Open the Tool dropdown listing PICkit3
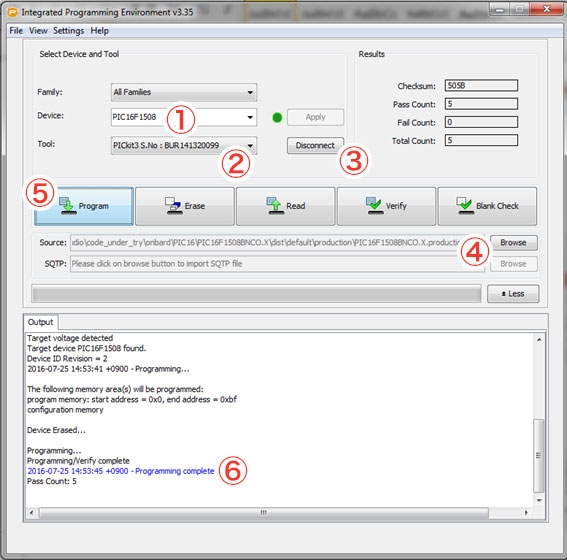The image size is (567, 560). point(184,145)
